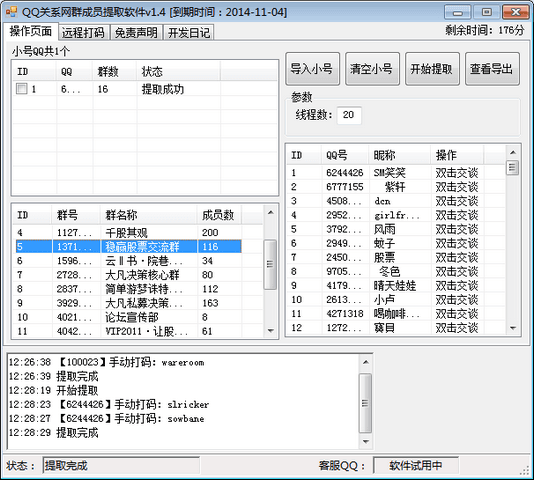Select the 操作页面 tab
The width and height of the screenshot is (534, 480).
(31, 31)
